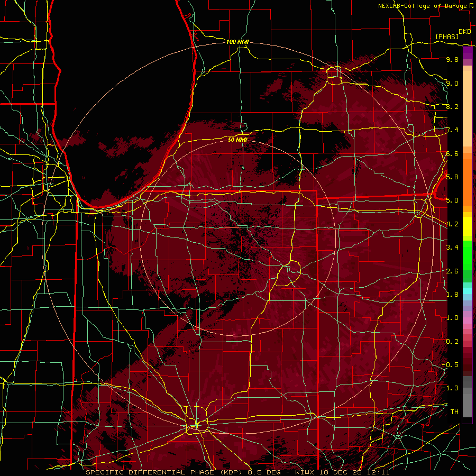Click the 2.6 scale value

click(x=452, y=271)
